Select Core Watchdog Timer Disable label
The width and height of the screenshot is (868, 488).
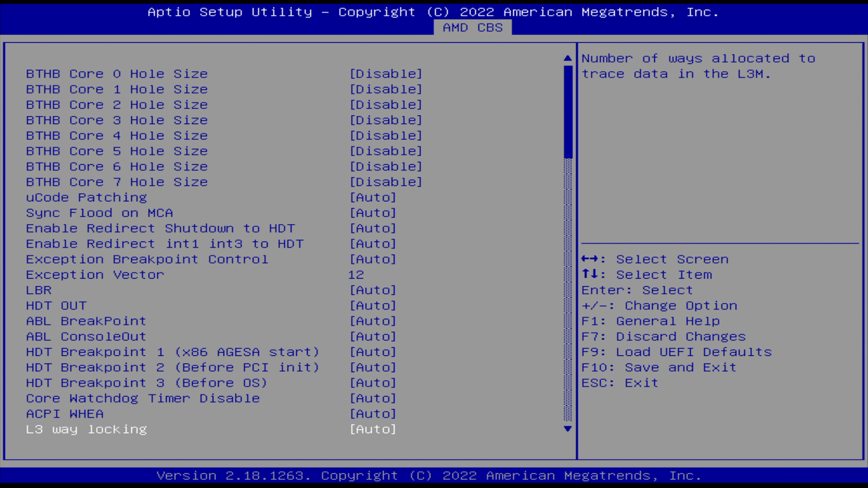143,398
